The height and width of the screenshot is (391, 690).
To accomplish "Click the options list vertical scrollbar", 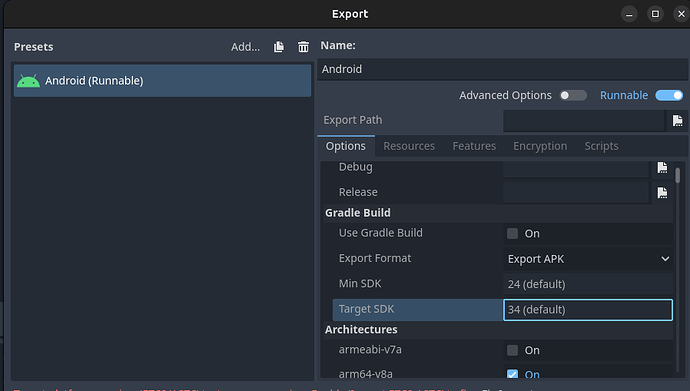I will pos(678,175).
